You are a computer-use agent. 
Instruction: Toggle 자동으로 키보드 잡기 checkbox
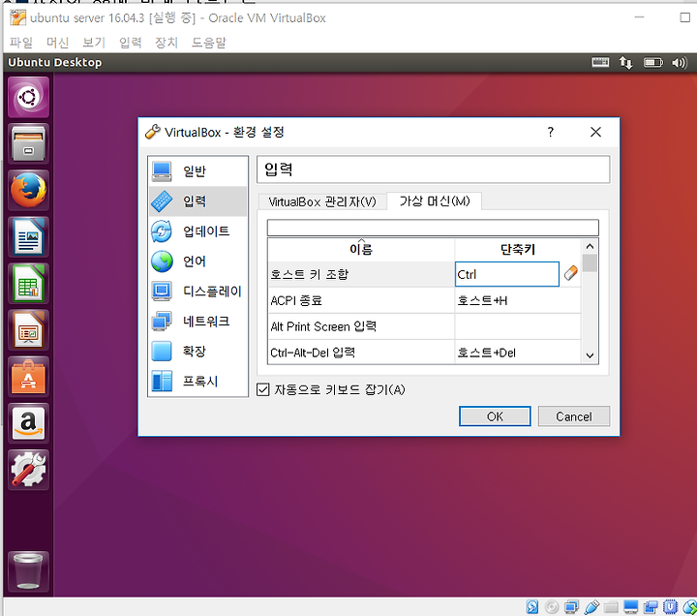(262, 389)
